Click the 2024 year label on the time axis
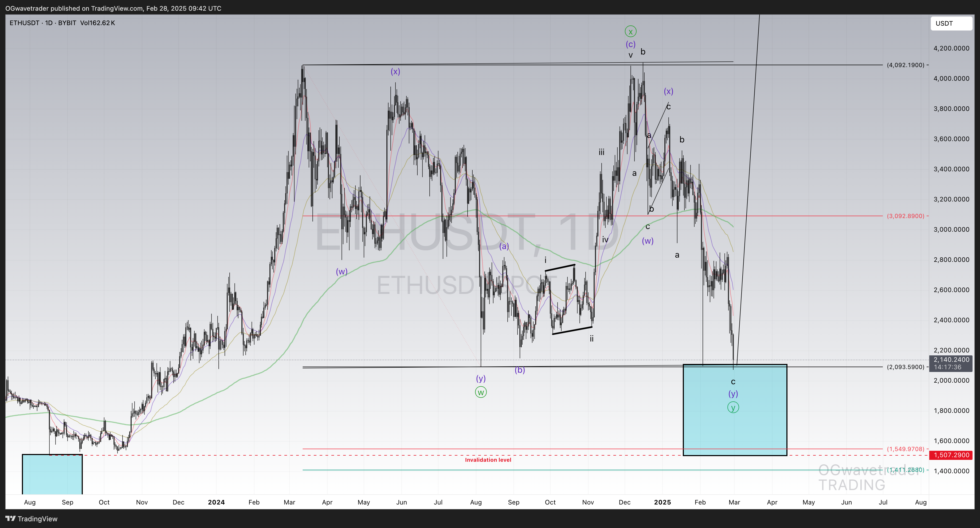The width and height of the screenshot is (980, 528). [216, 502]
